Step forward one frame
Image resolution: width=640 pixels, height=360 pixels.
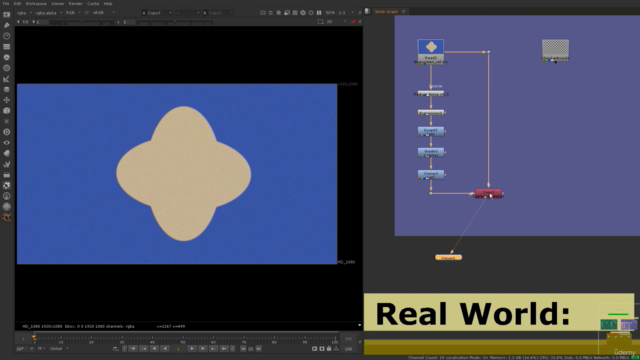pos(203,349)
